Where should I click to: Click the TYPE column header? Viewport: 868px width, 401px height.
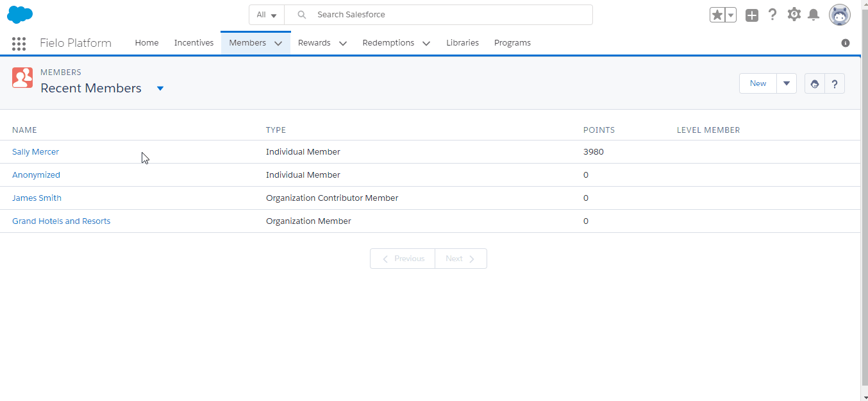(x=276, y=130)
